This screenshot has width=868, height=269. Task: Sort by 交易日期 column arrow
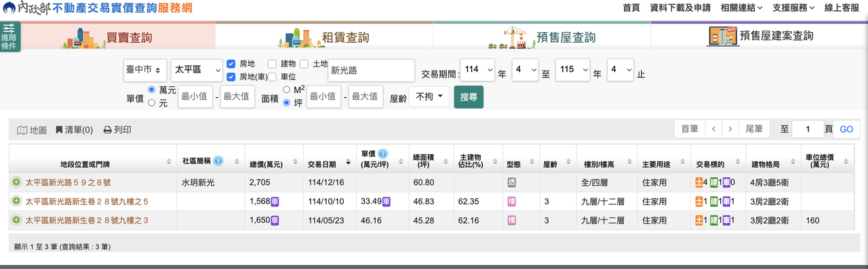(x=349, y=162)
